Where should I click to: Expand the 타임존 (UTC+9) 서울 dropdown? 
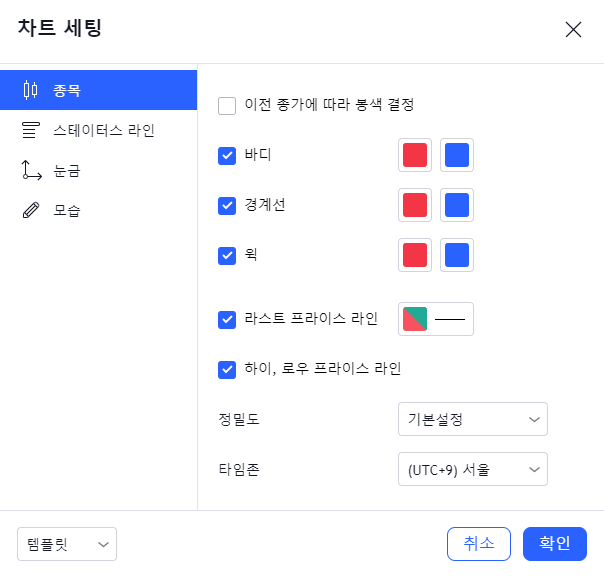point(472,469)
